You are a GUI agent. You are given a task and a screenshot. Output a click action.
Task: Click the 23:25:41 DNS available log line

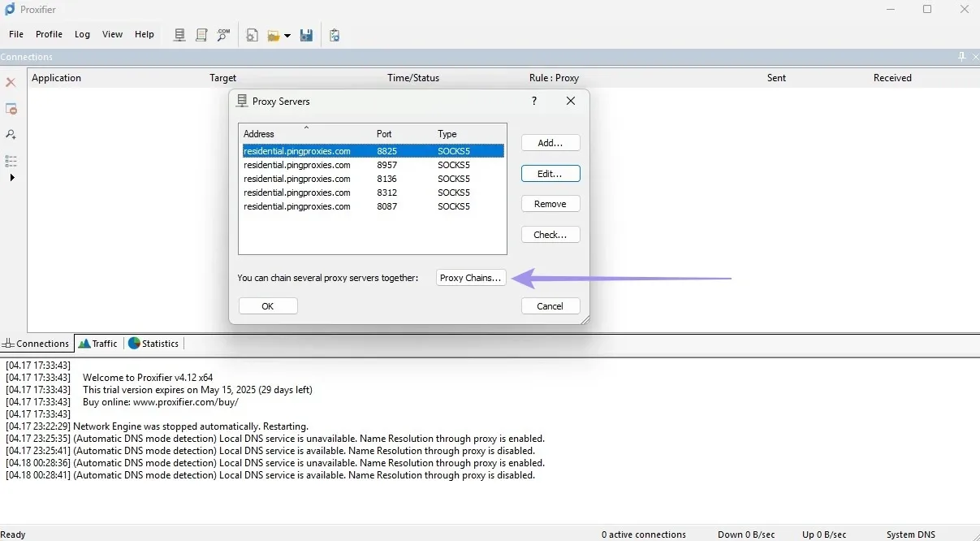(270, 451)
